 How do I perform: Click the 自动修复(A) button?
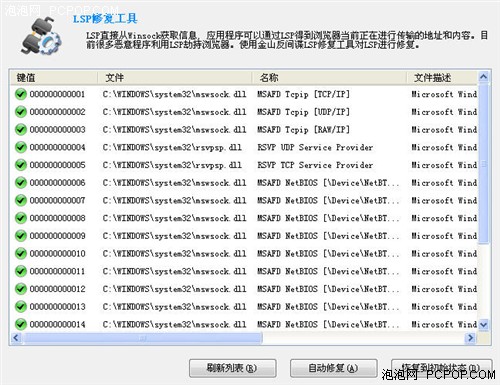(333, 368)
